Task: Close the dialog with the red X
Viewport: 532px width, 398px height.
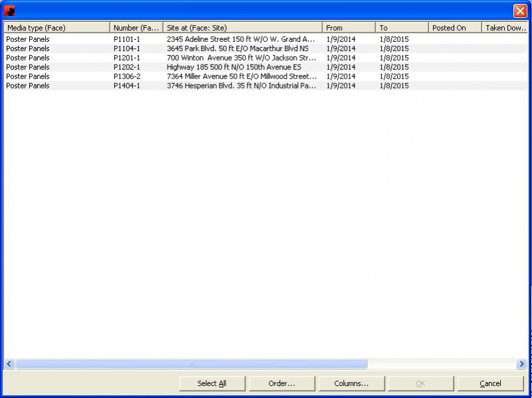Action: [x=519, y=11]
